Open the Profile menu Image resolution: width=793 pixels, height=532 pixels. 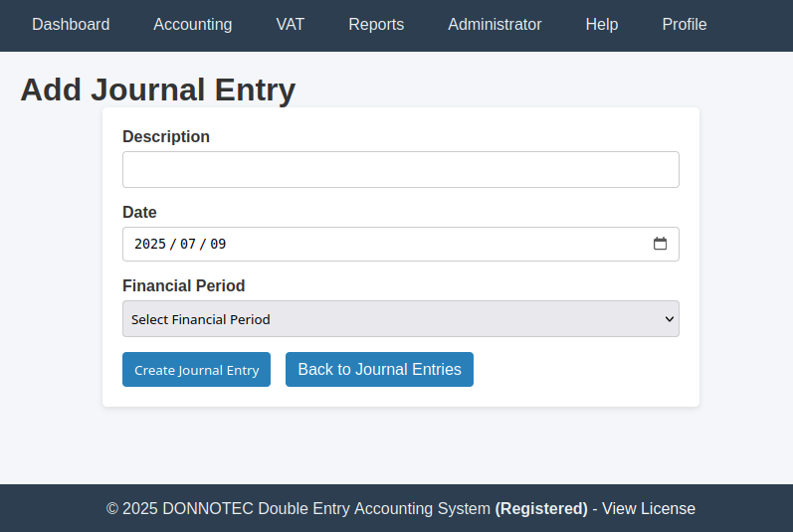685,24
